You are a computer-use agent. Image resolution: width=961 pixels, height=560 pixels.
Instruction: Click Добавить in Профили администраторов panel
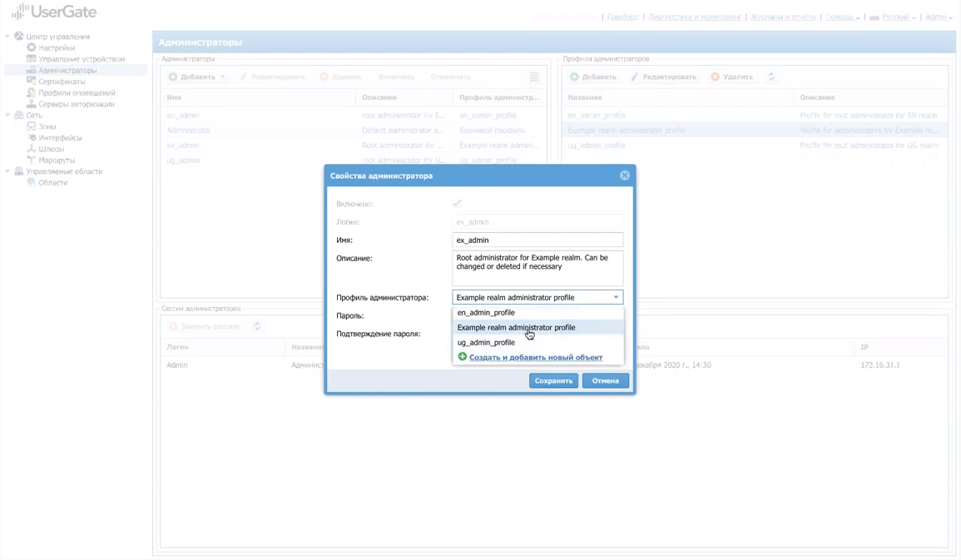592,77
